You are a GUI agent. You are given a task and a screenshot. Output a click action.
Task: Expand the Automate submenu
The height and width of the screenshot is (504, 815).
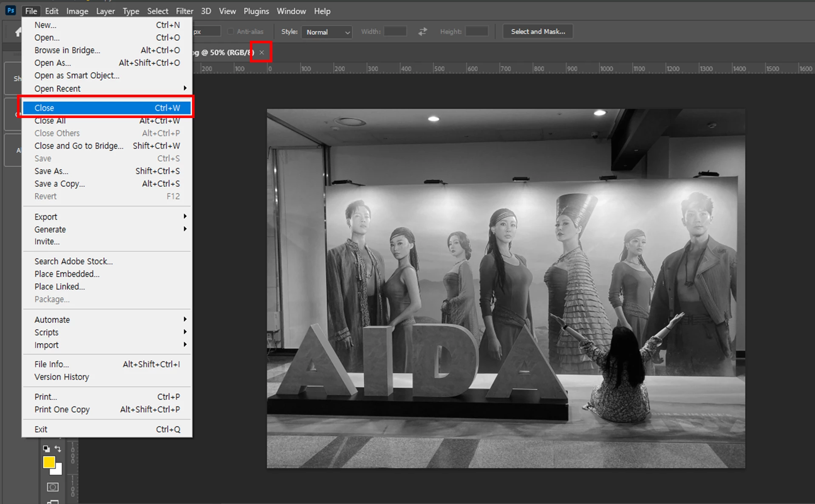click(x=107, y=320)
